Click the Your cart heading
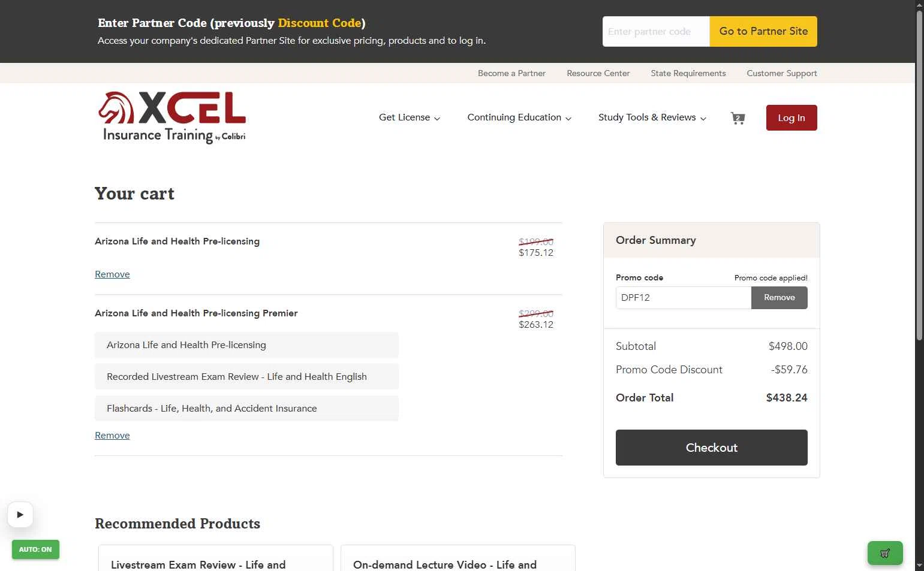924x571 pixels. pyautogui.click(x=134, y=194)
